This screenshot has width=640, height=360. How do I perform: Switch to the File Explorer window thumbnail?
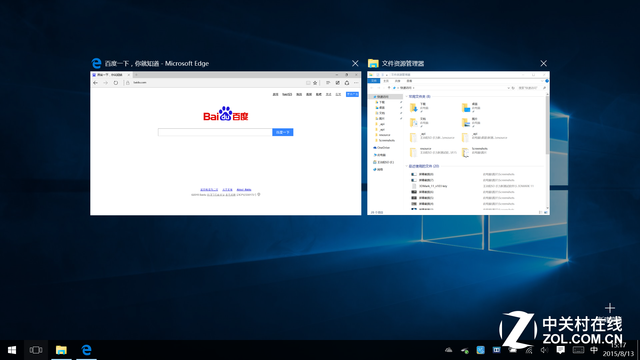[458, 143]
